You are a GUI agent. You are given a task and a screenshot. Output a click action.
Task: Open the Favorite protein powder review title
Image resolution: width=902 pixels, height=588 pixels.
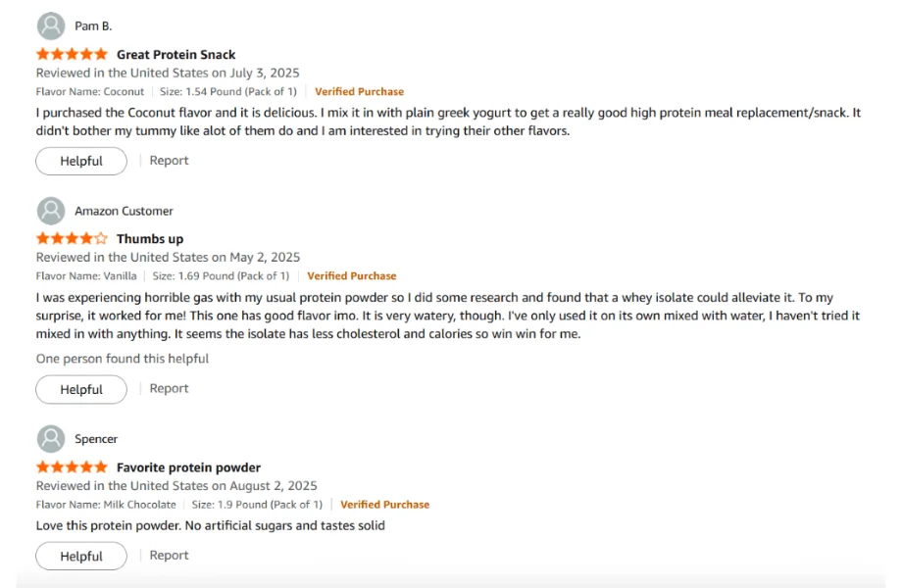click(x=189, y=466)
